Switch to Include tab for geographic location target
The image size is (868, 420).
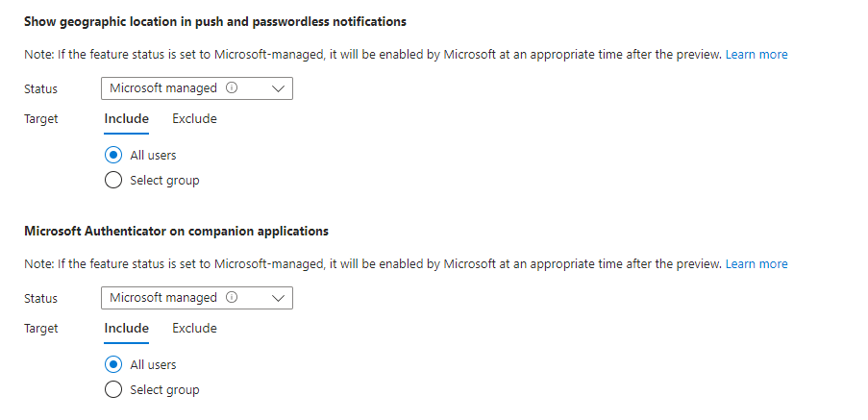click(126, 119)
